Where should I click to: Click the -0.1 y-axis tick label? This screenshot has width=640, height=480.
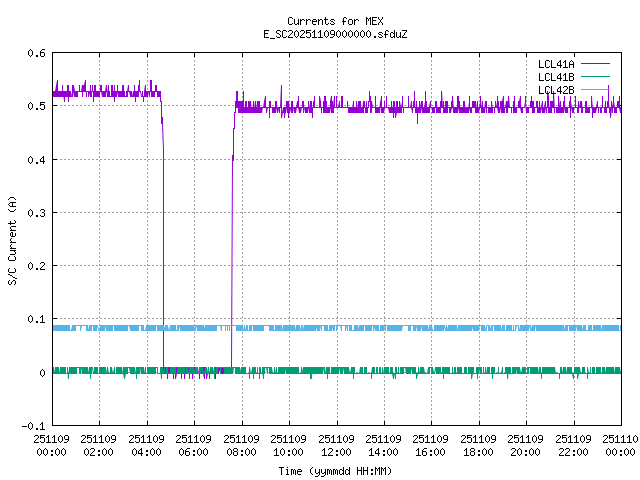click(x=33, y=426)
